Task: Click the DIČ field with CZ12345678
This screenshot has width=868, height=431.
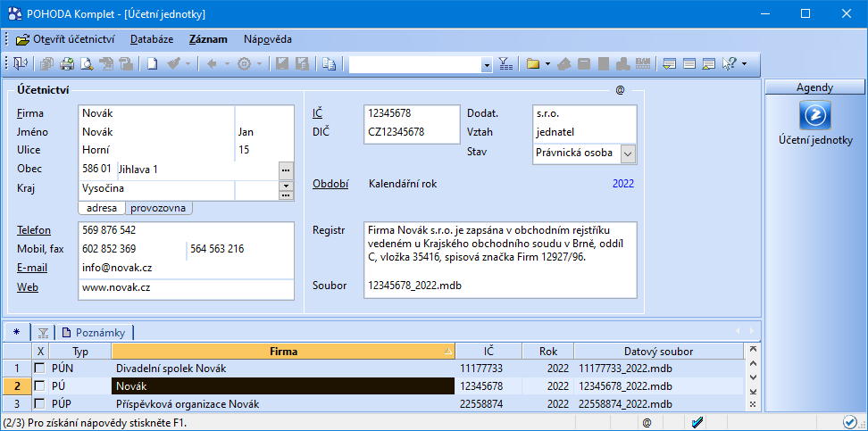Action: click(412, 132)
